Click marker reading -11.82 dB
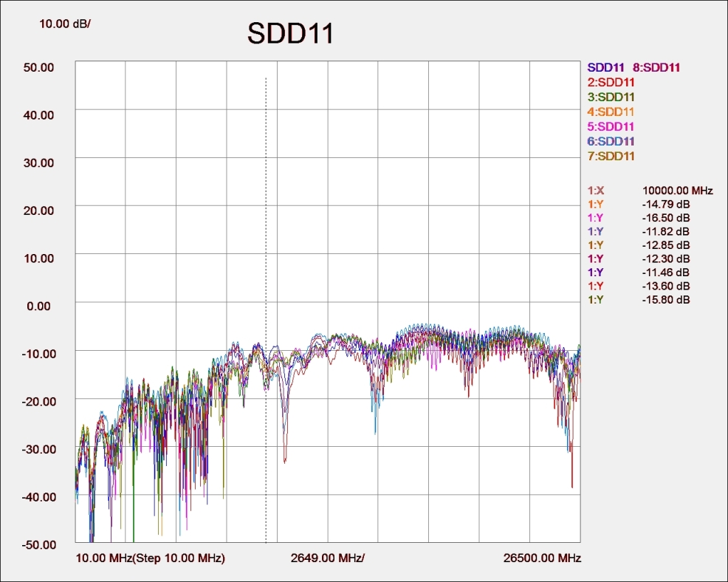The height and width of the screenshot is (582, 728). 666,231
